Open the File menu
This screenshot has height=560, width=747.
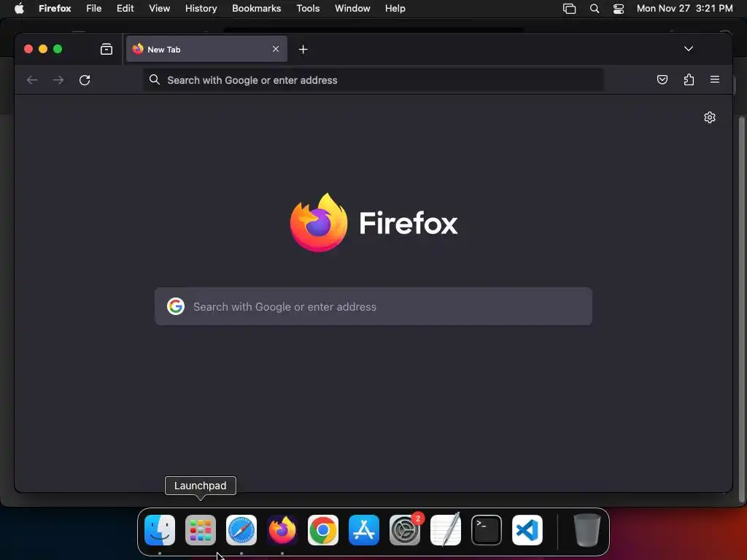(94, 8)
